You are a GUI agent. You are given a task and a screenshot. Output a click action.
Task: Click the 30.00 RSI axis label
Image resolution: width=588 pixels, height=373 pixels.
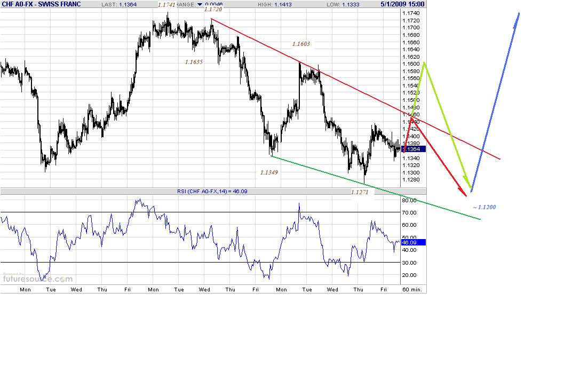click(x=409, y=263)
